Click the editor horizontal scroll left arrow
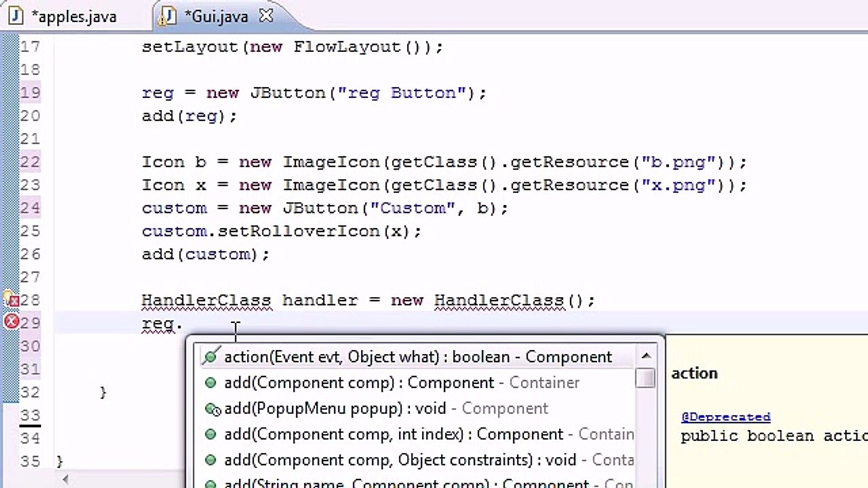Image resolution: width=868 pixels, height=488 pixels. [x=66, y=480]
